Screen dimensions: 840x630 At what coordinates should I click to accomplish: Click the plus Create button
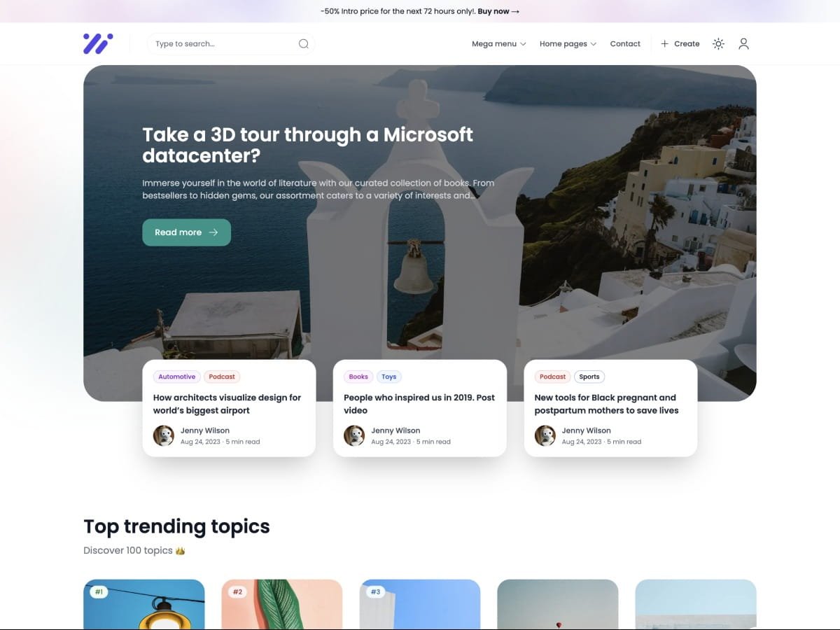click(x=680, y=43)
